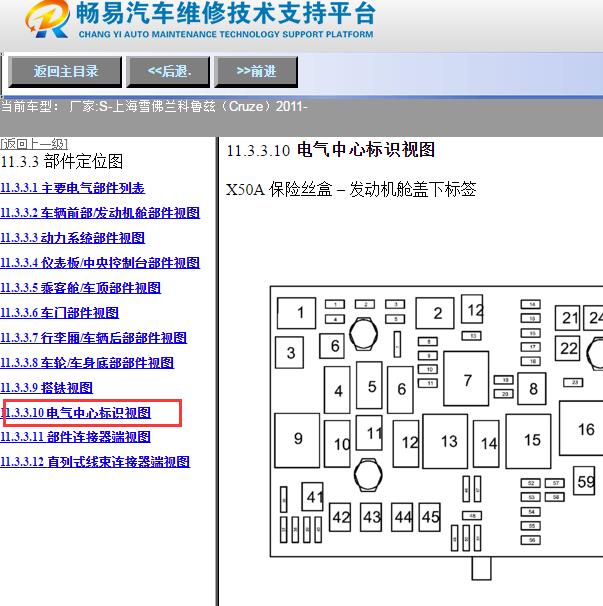Open 11.3.3.10 电气中心标识视图
This screenshot has height=606, width=603.
[76, 413]
